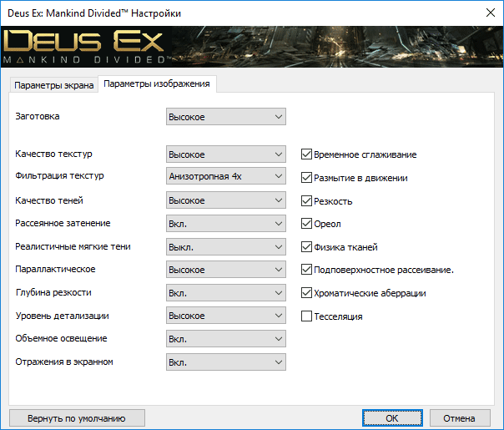Uncheck Размытие в движении checkbox
This screenshot has width=504, height=430.
[x=306, y=178]
